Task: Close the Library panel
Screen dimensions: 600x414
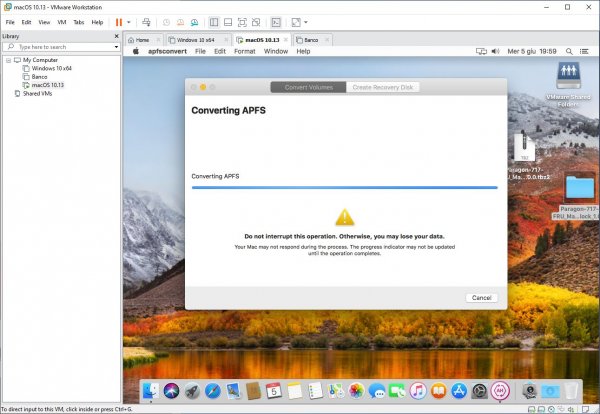Action: (117, 36)
